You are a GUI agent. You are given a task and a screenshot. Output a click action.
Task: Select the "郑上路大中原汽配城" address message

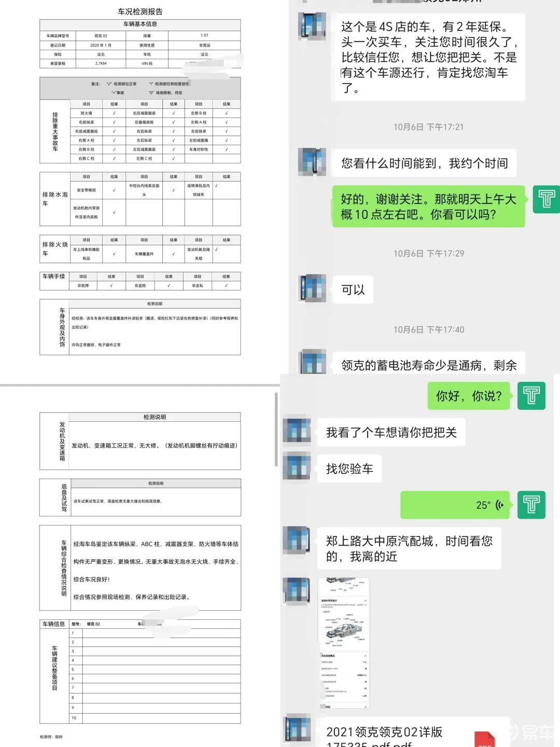[x=409, y=548]
